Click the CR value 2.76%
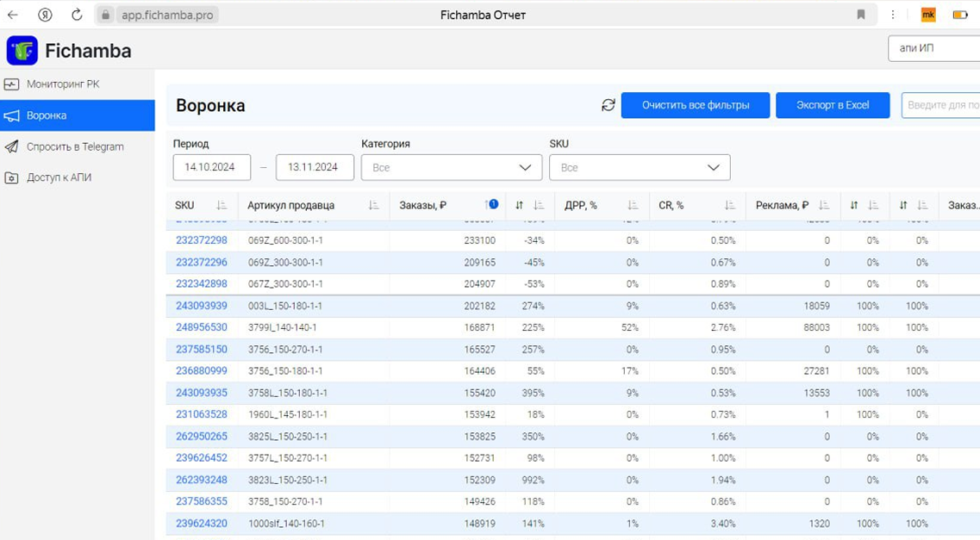Viewport: 980px width, 540px height. (x=723, y=328)
